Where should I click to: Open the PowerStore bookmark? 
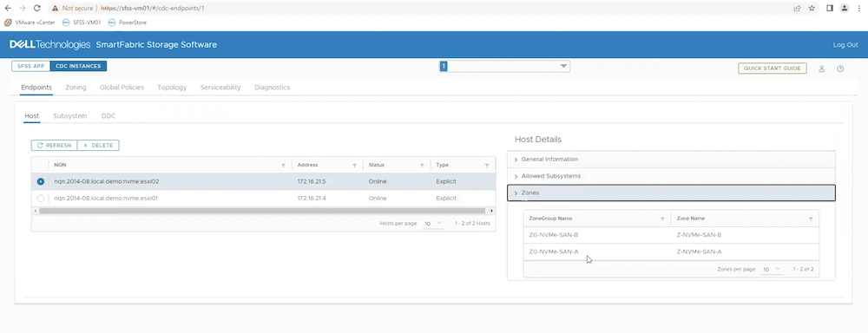pyautogui.click(x=128, y=23)
